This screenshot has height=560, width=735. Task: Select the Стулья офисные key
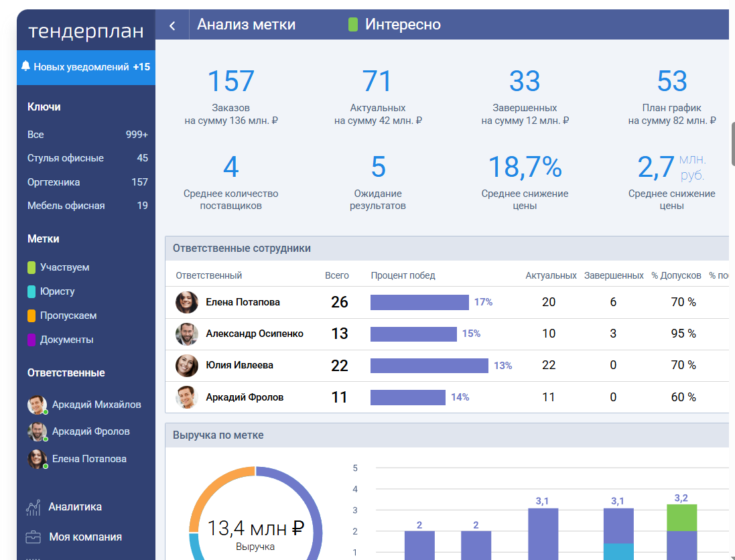(87, 158)
